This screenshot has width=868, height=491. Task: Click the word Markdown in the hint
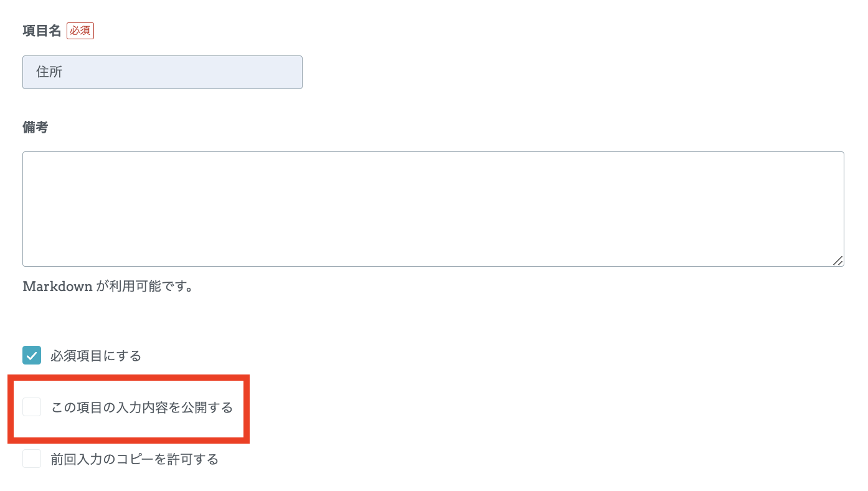[57, 287]
